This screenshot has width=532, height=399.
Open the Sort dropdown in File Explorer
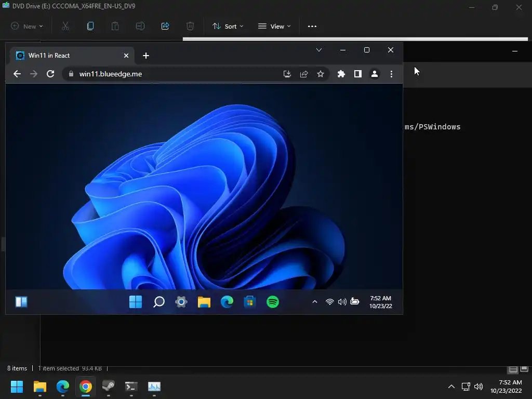(x=228, y=26)
